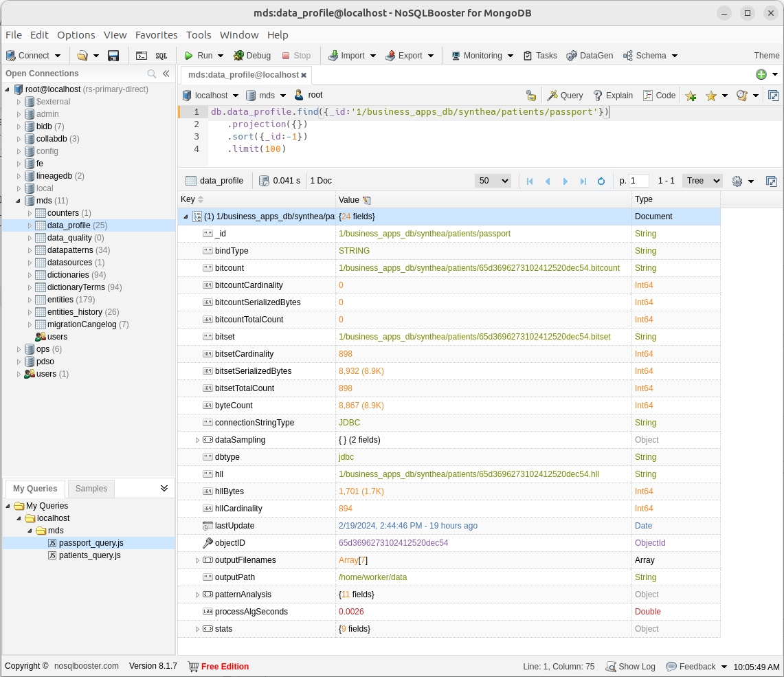Expand the dataSampling object field
This screenshot has width=784, height=677.
(x=197, y=440)
